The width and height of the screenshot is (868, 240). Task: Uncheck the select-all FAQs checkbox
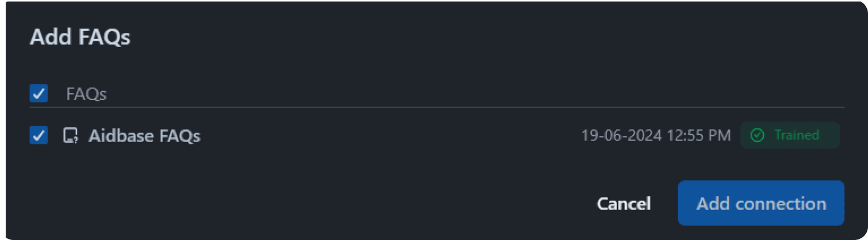coord(39,93)
